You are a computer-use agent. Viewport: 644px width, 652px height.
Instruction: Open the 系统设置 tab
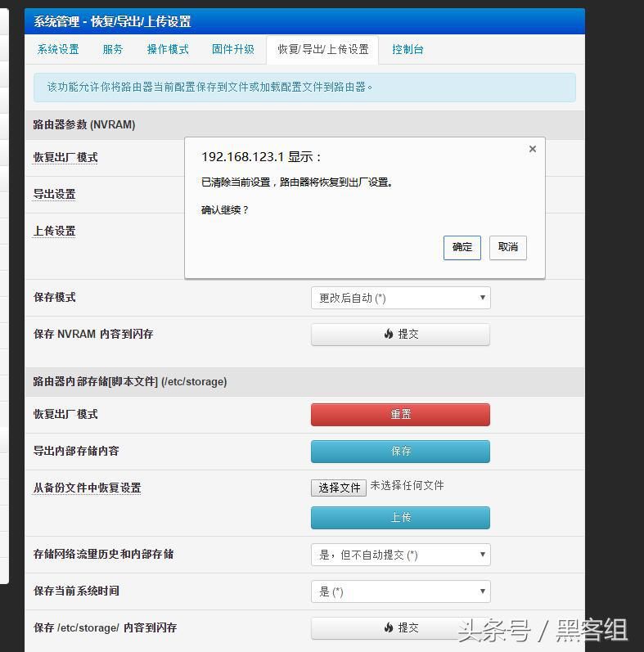pos(58,49)
